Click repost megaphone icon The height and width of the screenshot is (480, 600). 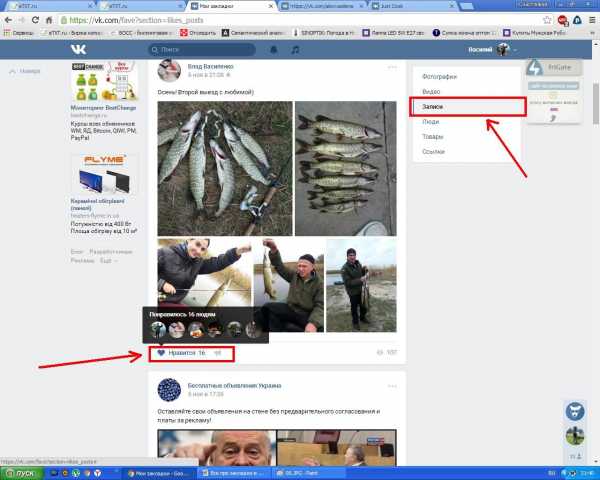tap(218, 353)
